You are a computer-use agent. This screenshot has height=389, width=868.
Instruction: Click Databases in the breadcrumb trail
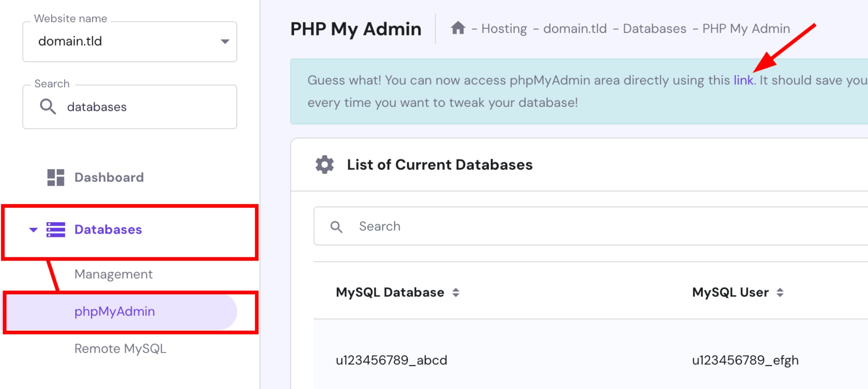(654, 29)
